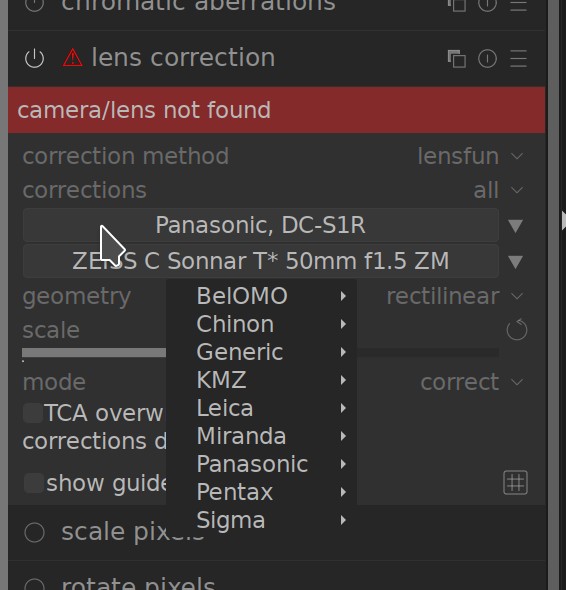Tick the show guides checkbox
This screenshot has height=590, width=566.
pyautogui.click(x=34, y=483)
